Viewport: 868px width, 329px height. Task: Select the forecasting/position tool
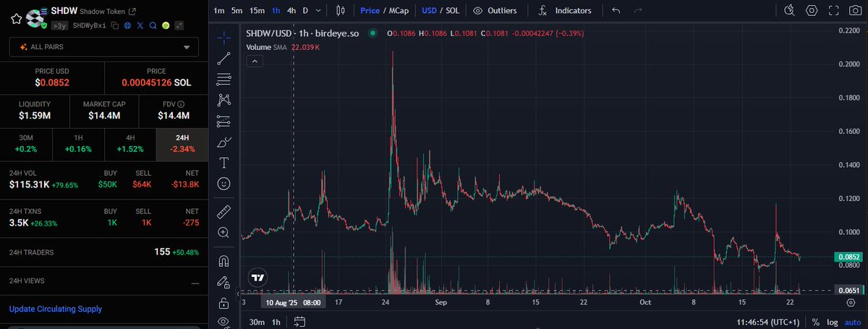tap(224, 121)
